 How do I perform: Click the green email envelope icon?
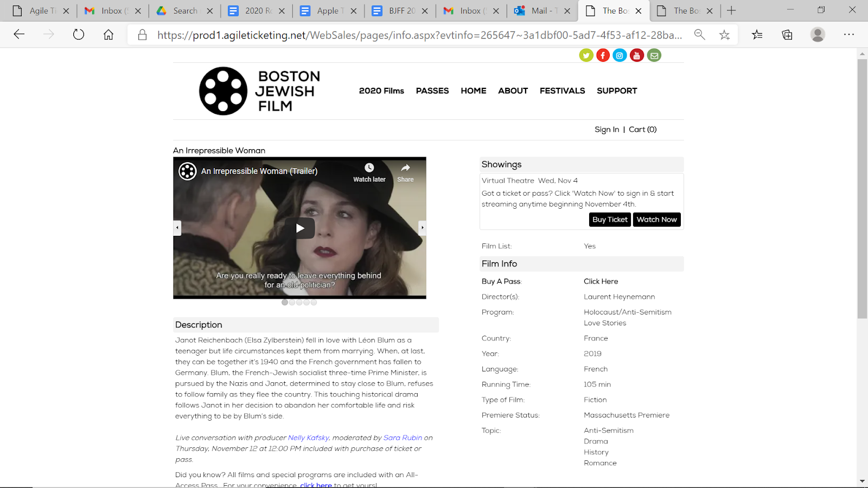(x=654, y=55)
